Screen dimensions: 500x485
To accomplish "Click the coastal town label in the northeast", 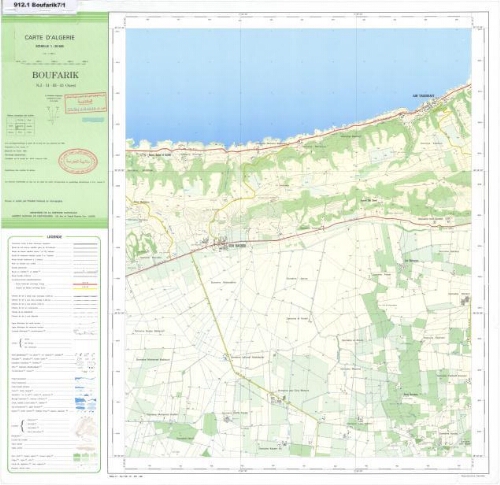I will 423,96.
